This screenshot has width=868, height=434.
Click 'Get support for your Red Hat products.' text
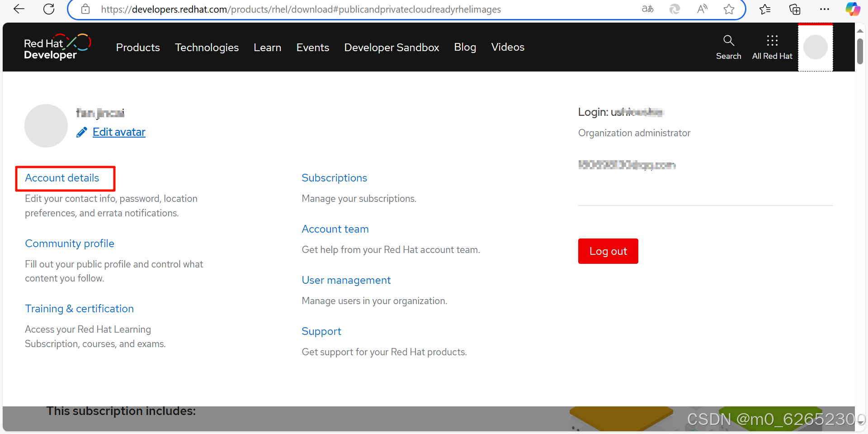pyautogui.click(x=384, y=352)
